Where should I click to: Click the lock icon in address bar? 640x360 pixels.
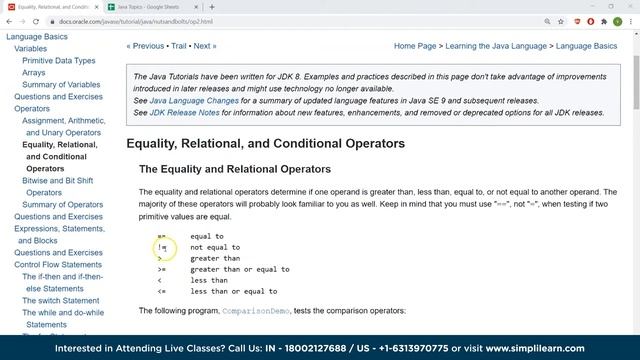52,22
